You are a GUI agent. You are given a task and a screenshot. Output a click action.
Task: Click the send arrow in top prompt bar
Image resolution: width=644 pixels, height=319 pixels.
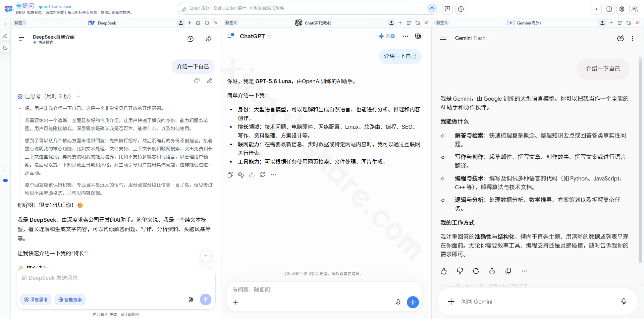432,8
